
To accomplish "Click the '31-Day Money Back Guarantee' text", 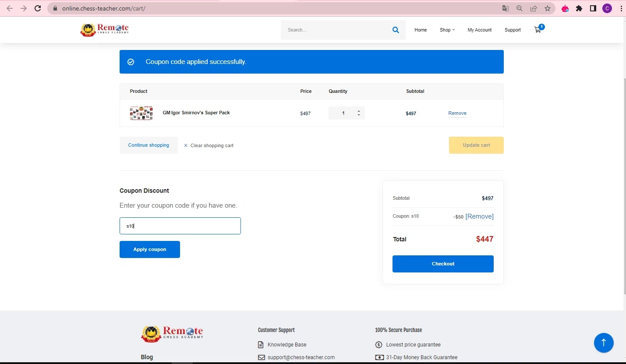I will [x=422, y=357].
